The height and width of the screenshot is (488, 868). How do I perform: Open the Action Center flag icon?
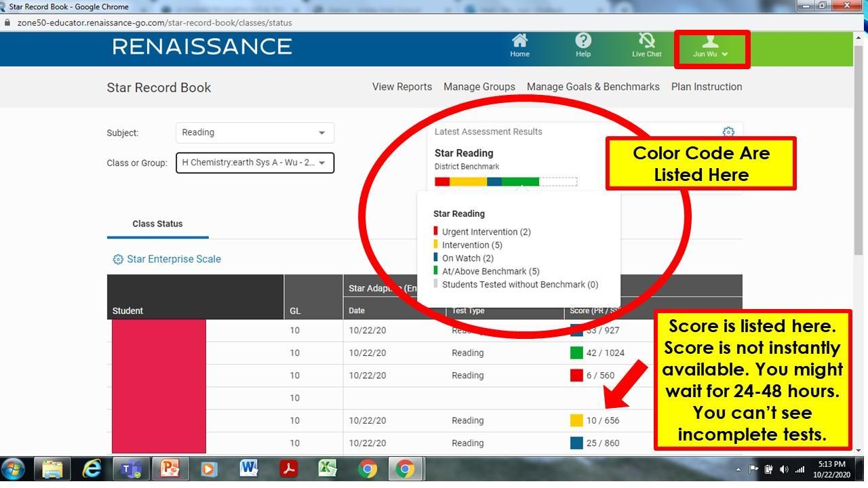(753, 469)
